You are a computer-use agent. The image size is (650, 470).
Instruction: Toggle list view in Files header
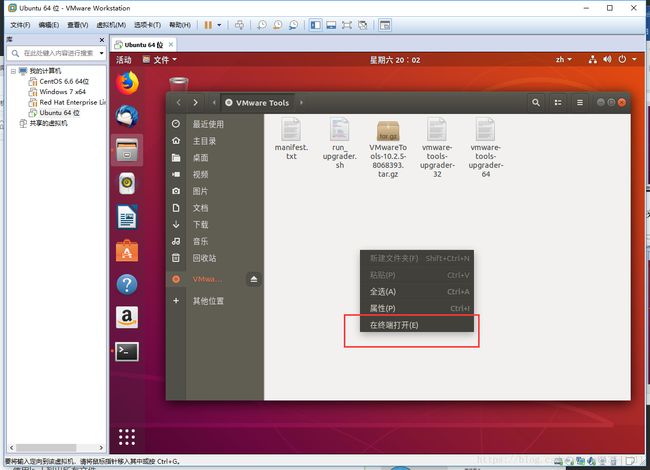(558, 102)
